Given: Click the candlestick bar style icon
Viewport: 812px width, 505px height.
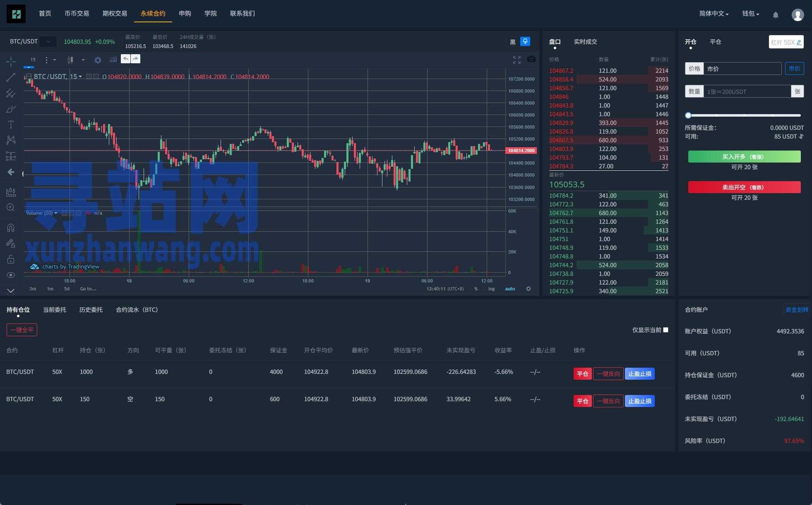Looking at the screenshot, I should coord(70,60).
